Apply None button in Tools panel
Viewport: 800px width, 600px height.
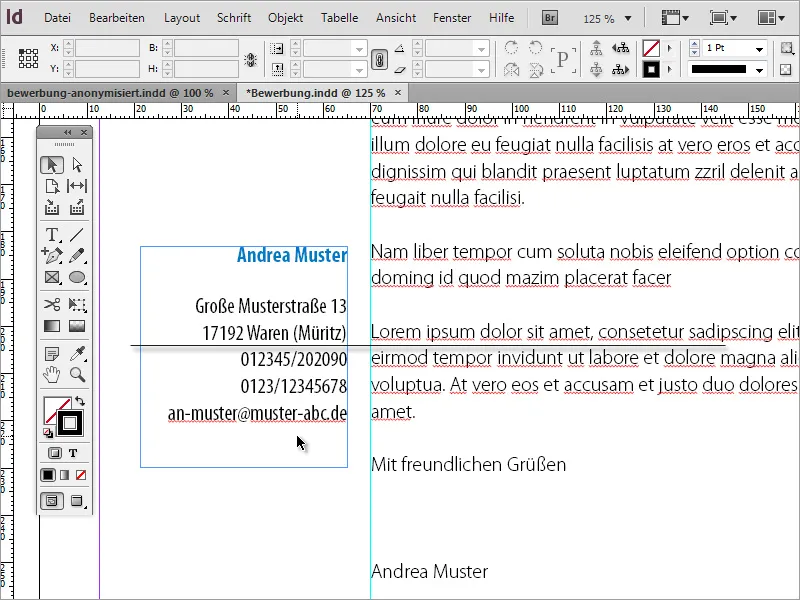click(x=81, y=475)
